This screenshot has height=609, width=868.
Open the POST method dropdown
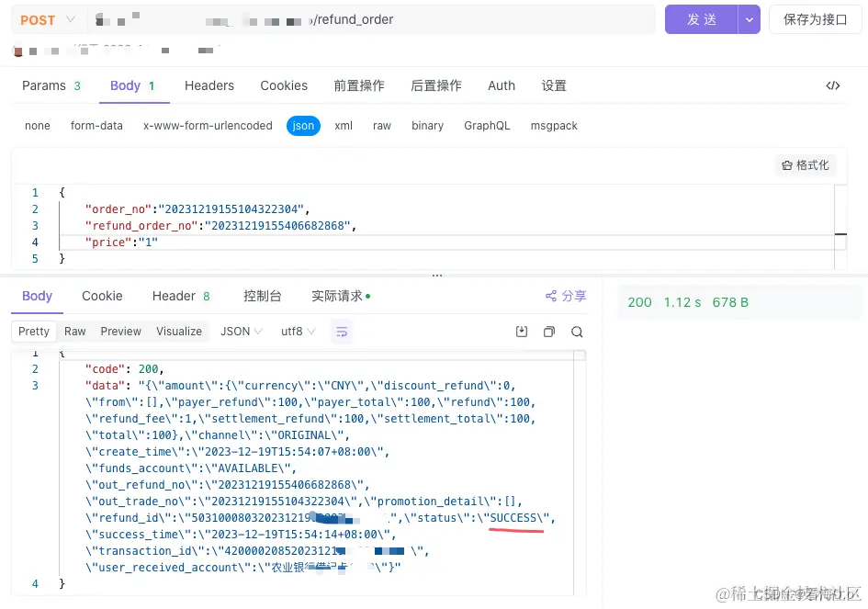pos(48,20)
